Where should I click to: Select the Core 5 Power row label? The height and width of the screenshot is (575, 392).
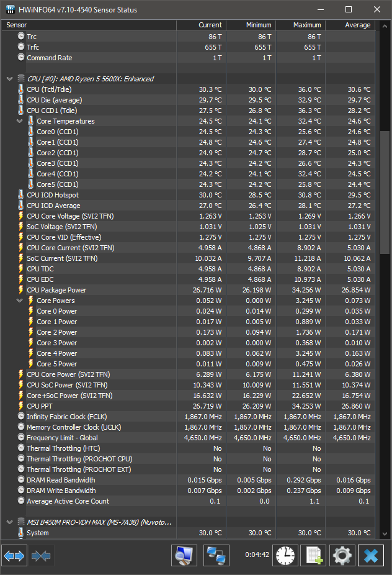click(x=57, y=364)
